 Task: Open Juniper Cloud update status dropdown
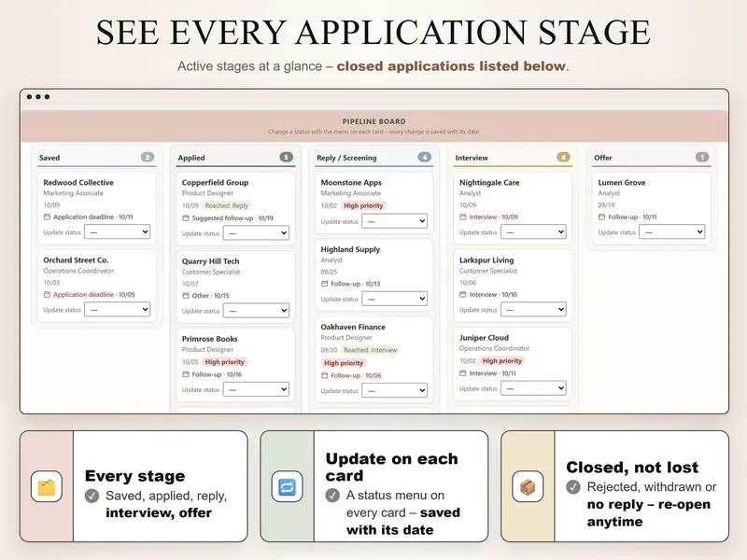(533, 388)
